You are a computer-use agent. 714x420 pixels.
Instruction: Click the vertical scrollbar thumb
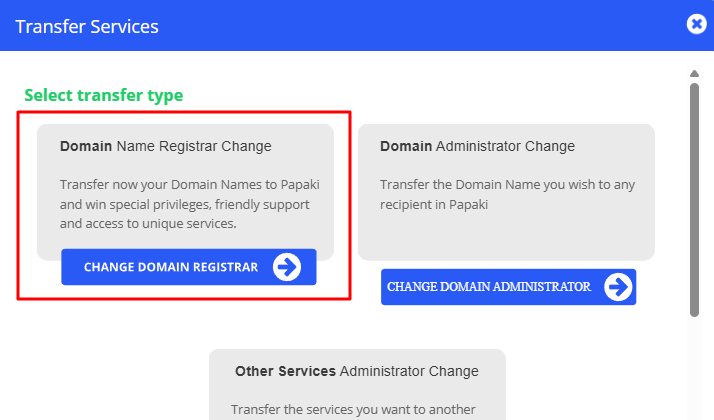click(694, 200)
